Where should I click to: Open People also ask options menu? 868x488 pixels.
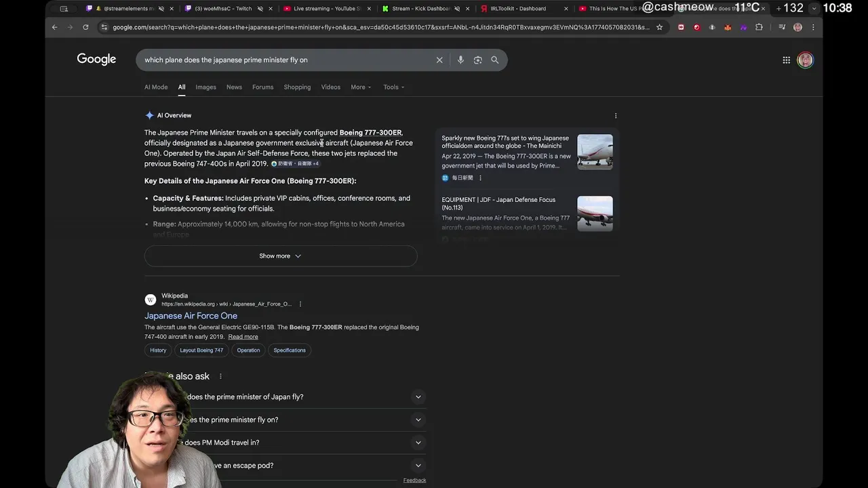point(220,376)
